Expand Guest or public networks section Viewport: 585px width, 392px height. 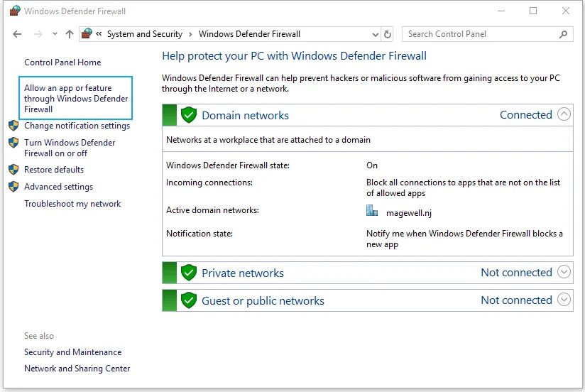564,300
